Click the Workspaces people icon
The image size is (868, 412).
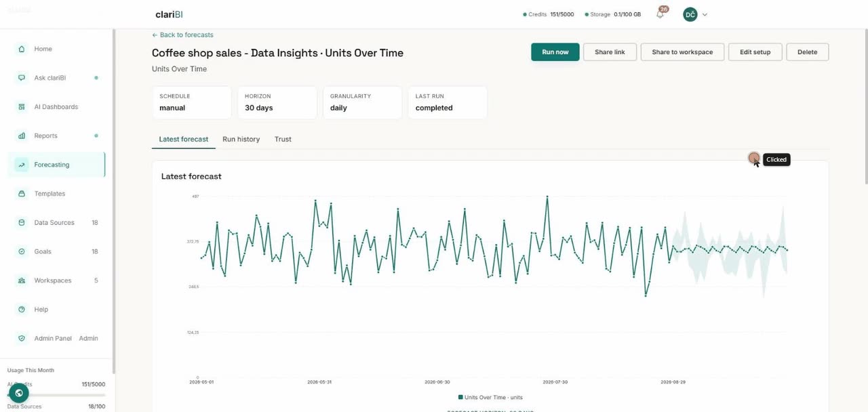(22, 281)
